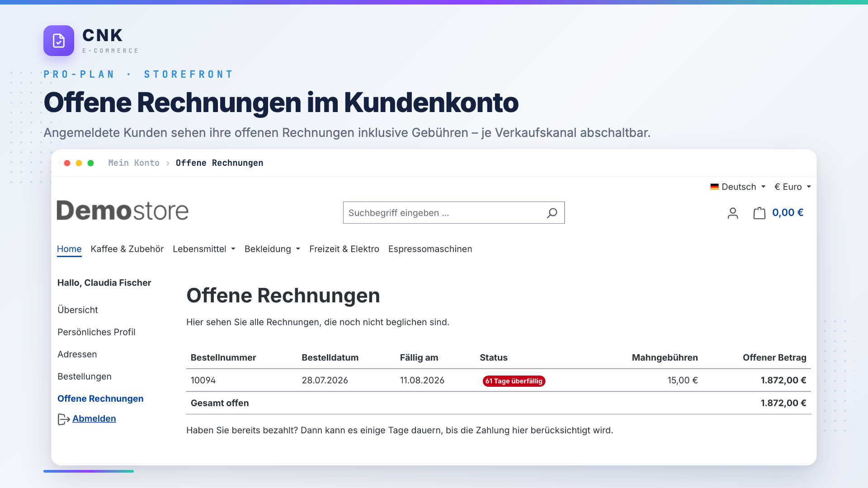Click order date 28.07.2026

pyautogui.click(x=325, y=380)
